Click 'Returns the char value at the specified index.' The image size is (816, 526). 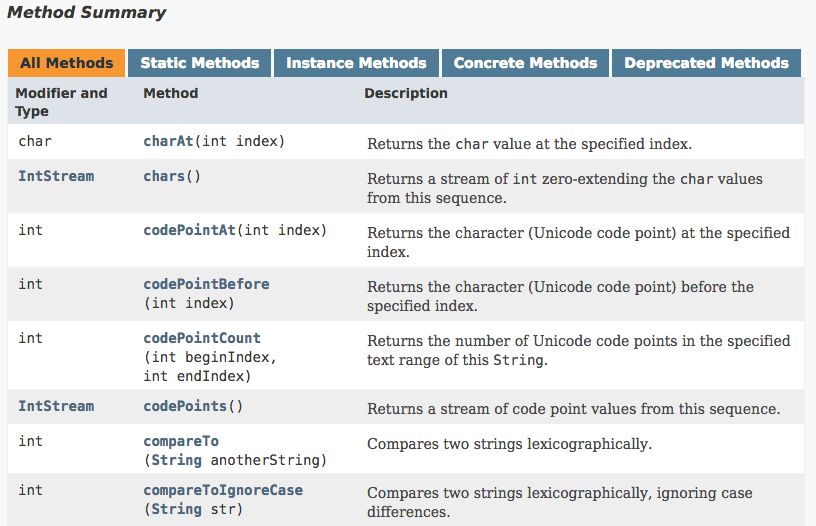click(530, 144)
